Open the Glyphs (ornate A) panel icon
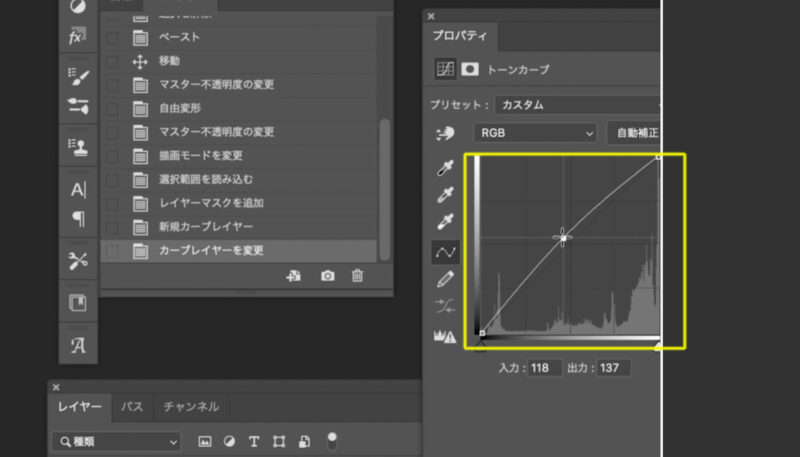The width and height of the screenshot is (800, 457). pos(78,345)
